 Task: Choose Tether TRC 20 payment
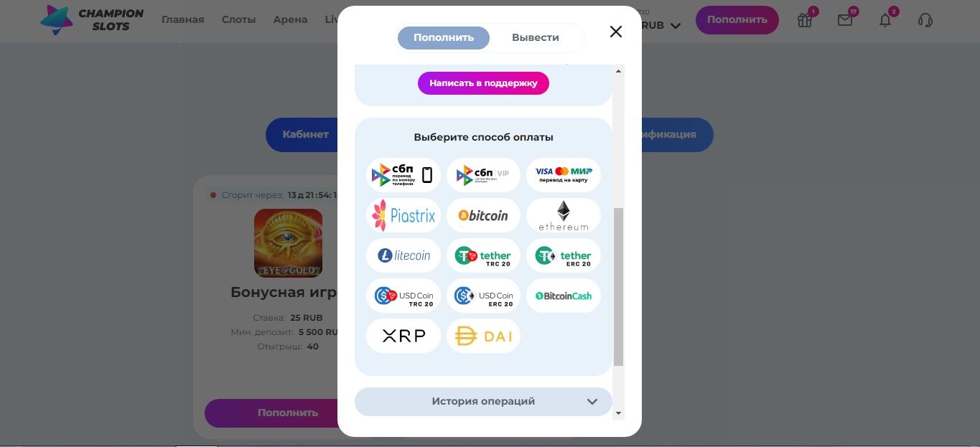pos(483,255)
